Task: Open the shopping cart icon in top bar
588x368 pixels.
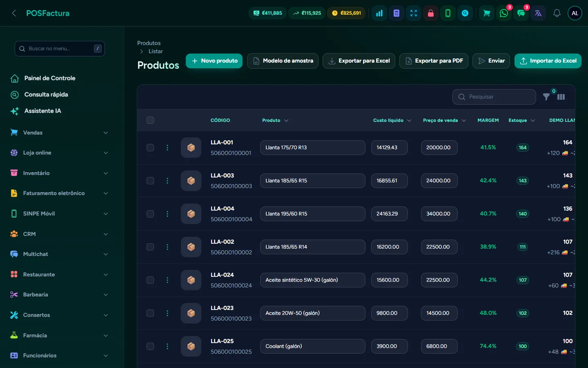Action: point(487,13)
